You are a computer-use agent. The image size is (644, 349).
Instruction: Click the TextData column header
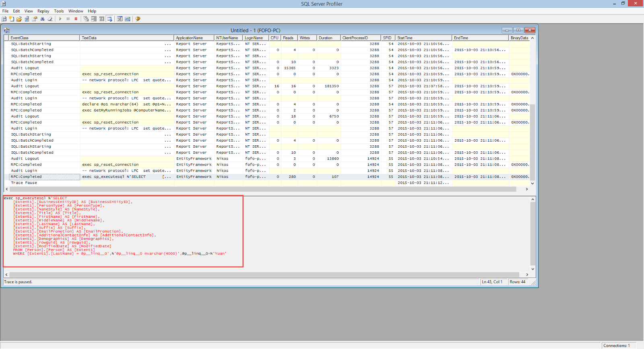pyautogui.click(x=127, y=38)
